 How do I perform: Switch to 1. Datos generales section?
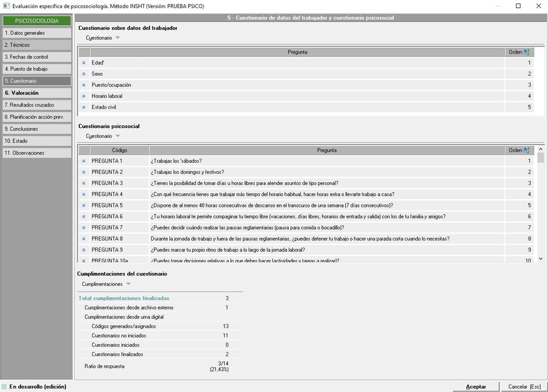pyautogui.click(x=37, y=33)
